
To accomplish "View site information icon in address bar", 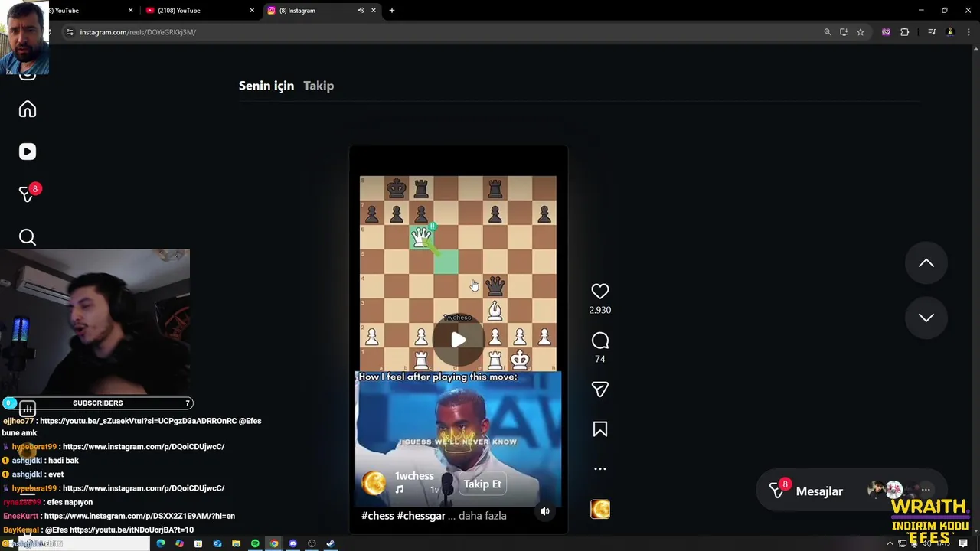I will tap(70, 32).
